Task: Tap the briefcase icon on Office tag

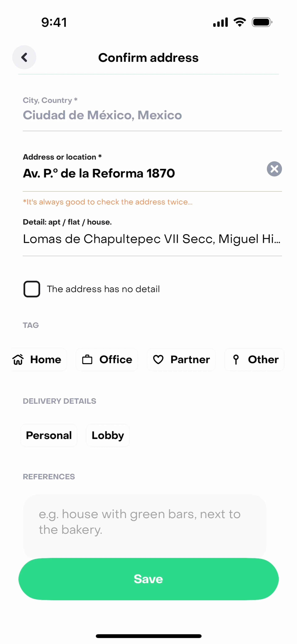Action: (87, 360)
